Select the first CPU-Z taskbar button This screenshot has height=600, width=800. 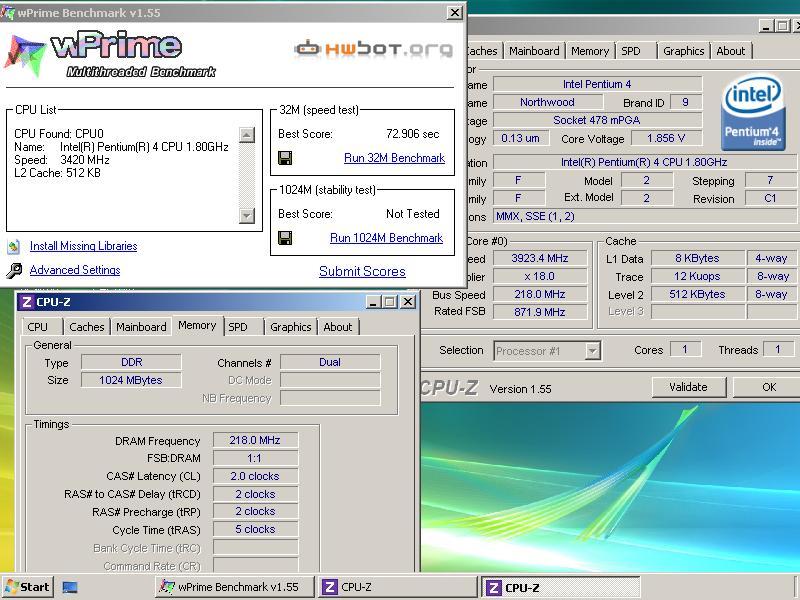click(x=397, y=587)
